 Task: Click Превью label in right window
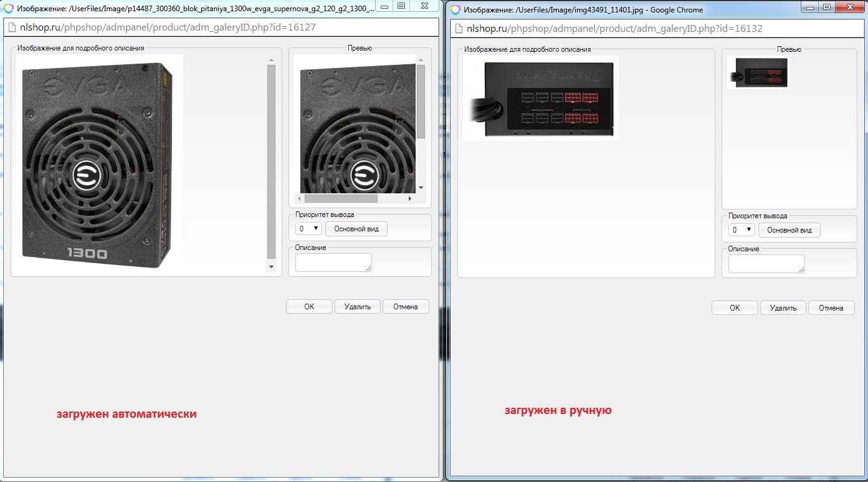point(789,49)
